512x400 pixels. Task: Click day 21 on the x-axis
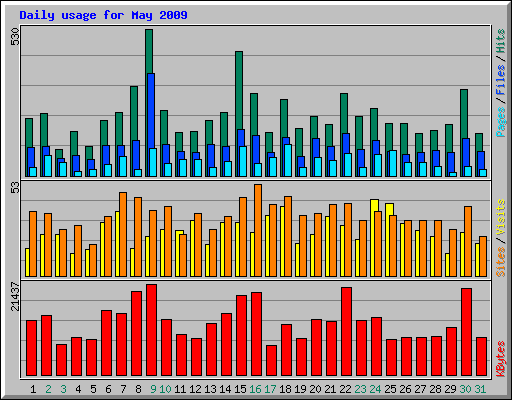(x=330, y=389)
